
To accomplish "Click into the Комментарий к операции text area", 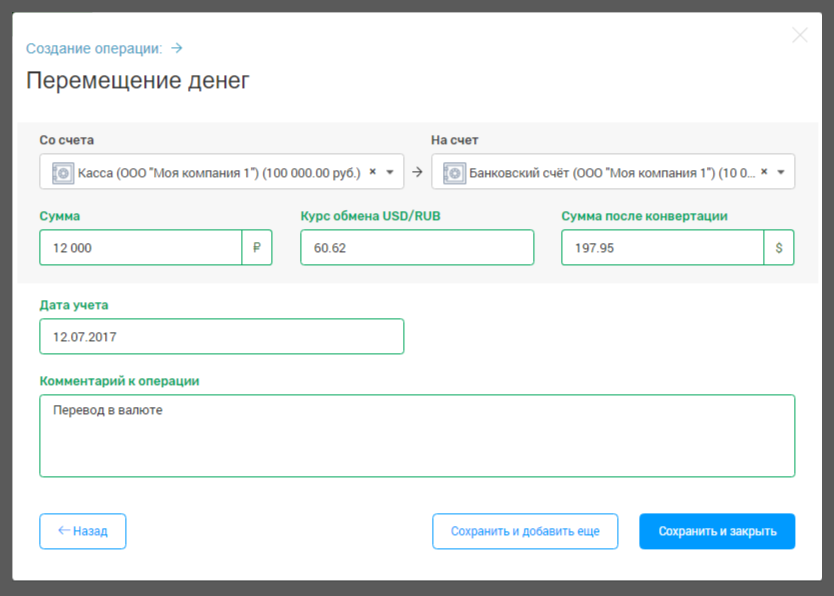I will pos(417,436).
